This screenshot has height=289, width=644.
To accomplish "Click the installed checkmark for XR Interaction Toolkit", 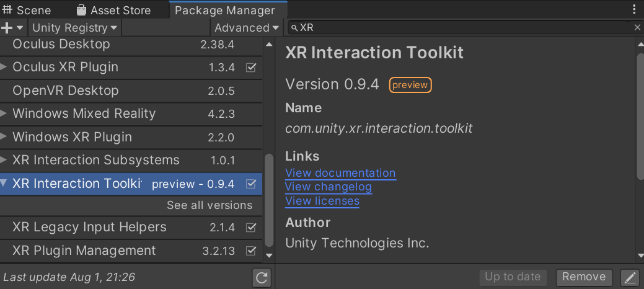I will click(x=250, y=184).
